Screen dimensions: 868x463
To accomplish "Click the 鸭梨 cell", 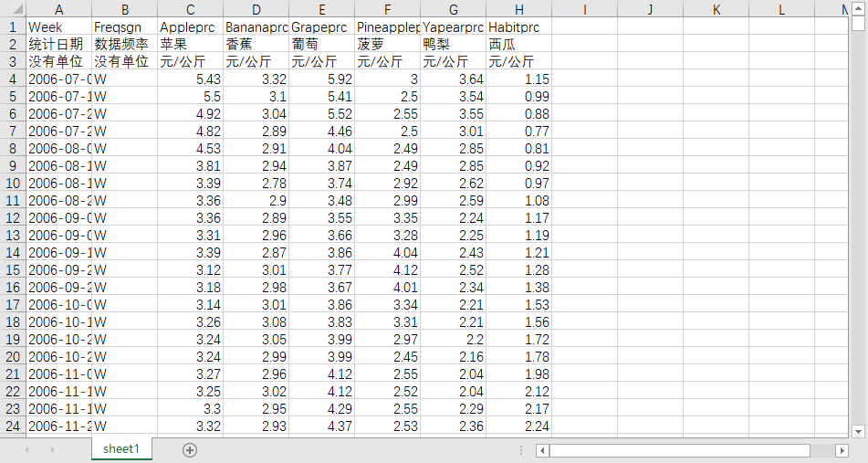I will (x=454, y=44).
